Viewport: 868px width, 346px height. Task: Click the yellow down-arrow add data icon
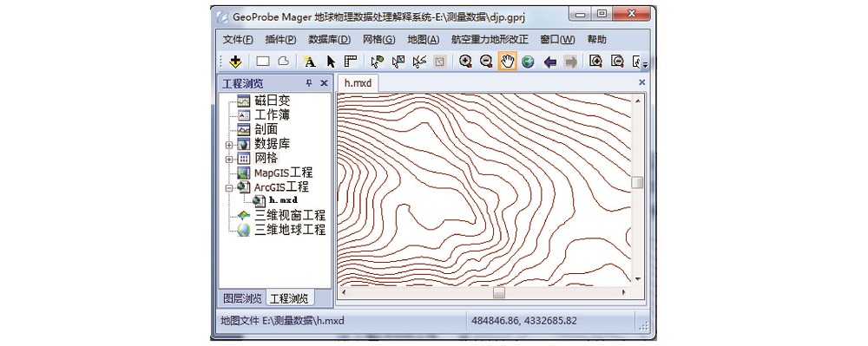click(236, 62)
